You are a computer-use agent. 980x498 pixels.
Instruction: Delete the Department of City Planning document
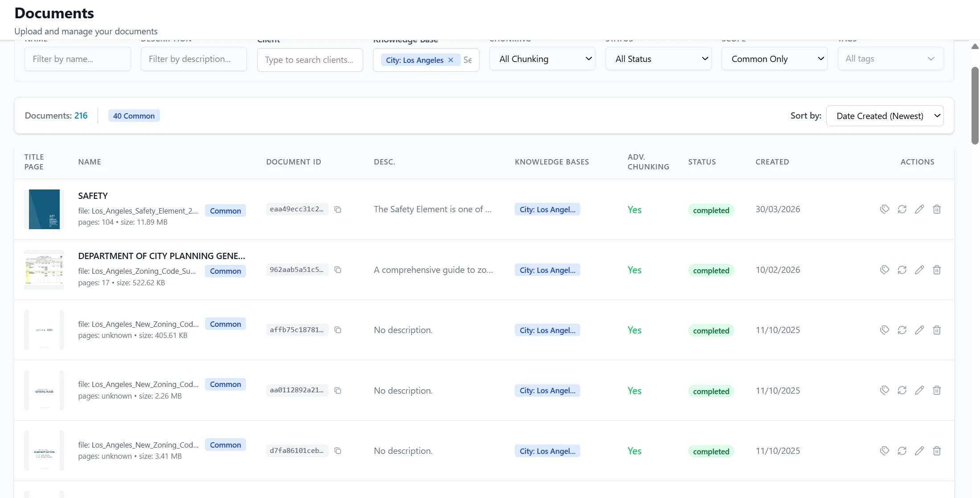click(x=937, y=270)
